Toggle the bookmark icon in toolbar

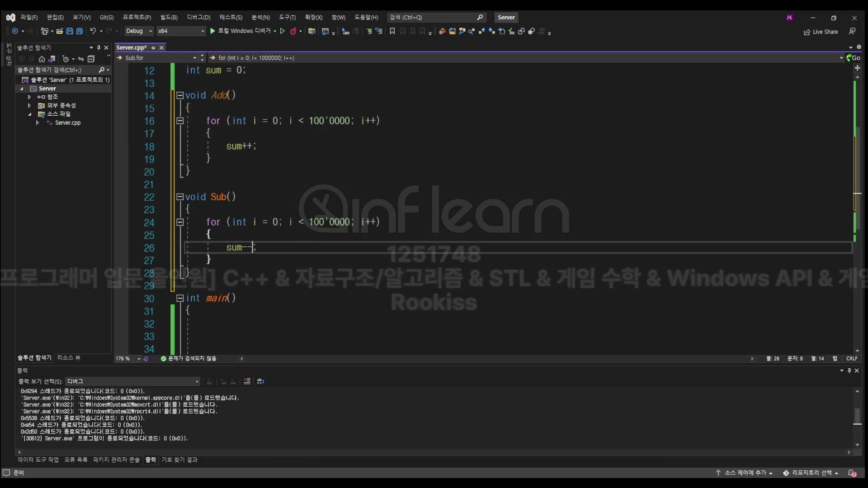point(392,31)
